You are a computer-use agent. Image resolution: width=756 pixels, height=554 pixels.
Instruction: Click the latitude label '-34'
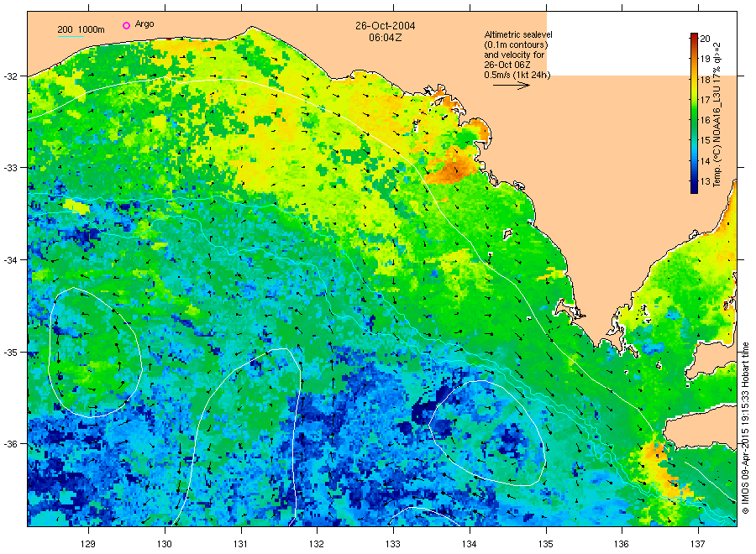tap(10, 260)
